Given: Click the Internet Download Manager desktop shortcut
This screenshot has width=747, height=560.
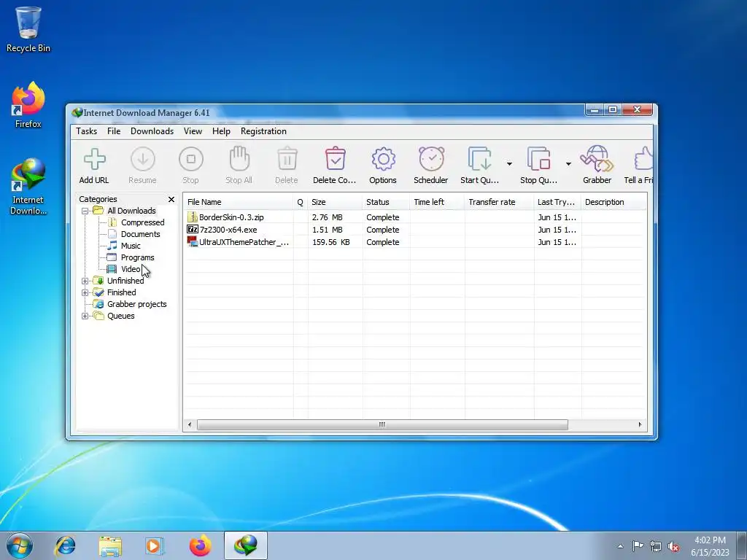Looking at the screenshot, I should pyautogui.click(x=28, y=187).
